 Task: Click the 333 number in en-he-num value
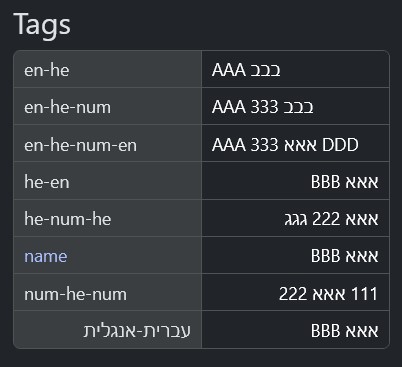(265, 107)
